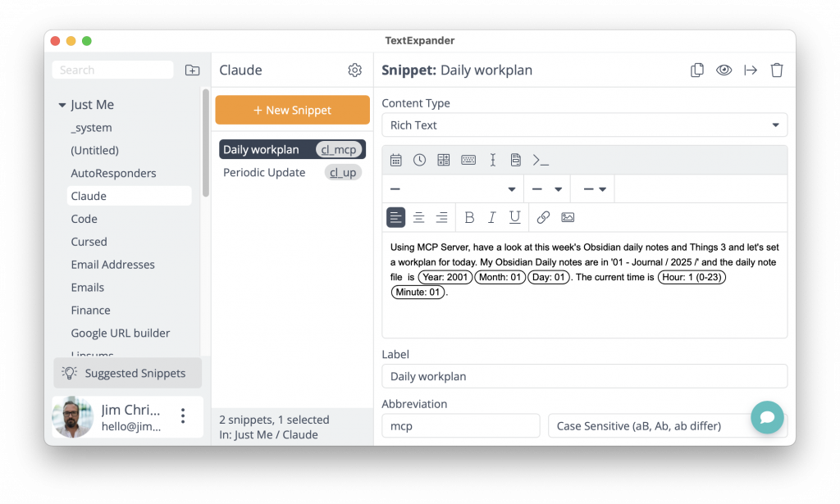Collapse the Just Me group tree

[62, 105]
